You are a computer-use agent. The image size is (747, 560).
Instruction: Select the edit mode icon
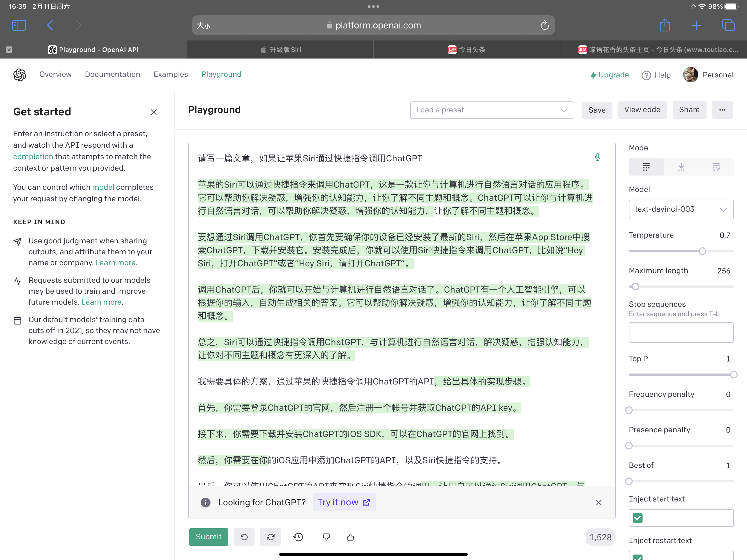coord(716,167)
